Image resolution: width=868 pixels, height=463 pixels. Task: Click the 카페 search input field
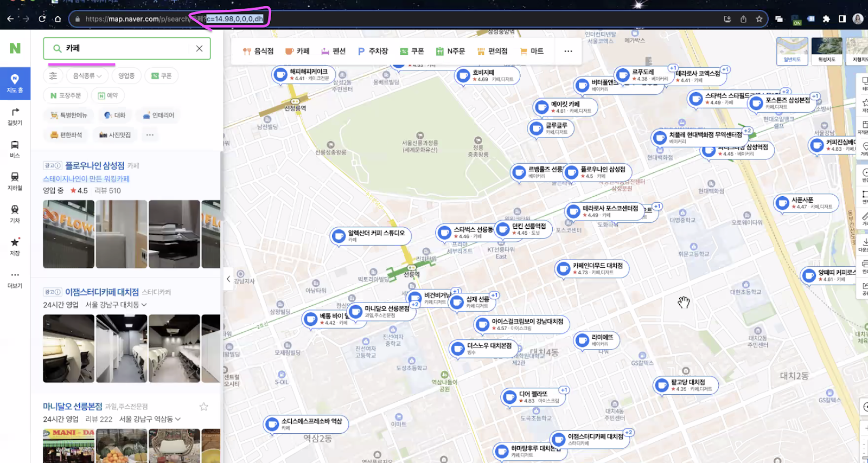(127, 48)
